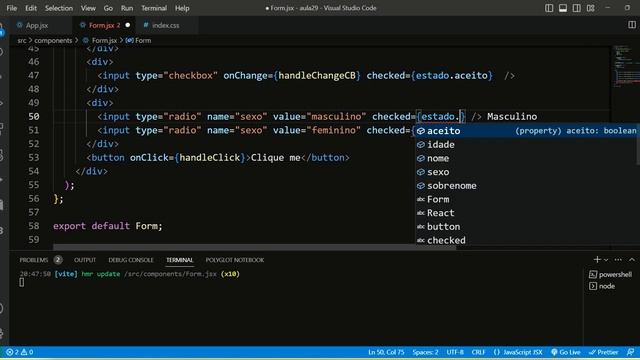Open the Output panel tab
The width and height of the screenshot is (640, 360).
tap(85, 260)
